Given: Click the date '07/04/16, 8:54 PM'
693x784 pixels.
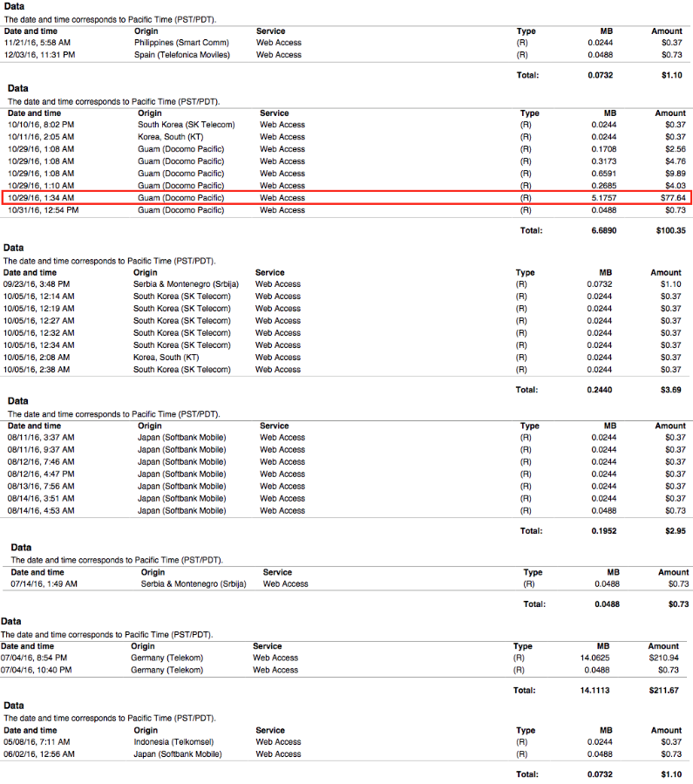Looking at the screenshot, I should click(34, 658).
